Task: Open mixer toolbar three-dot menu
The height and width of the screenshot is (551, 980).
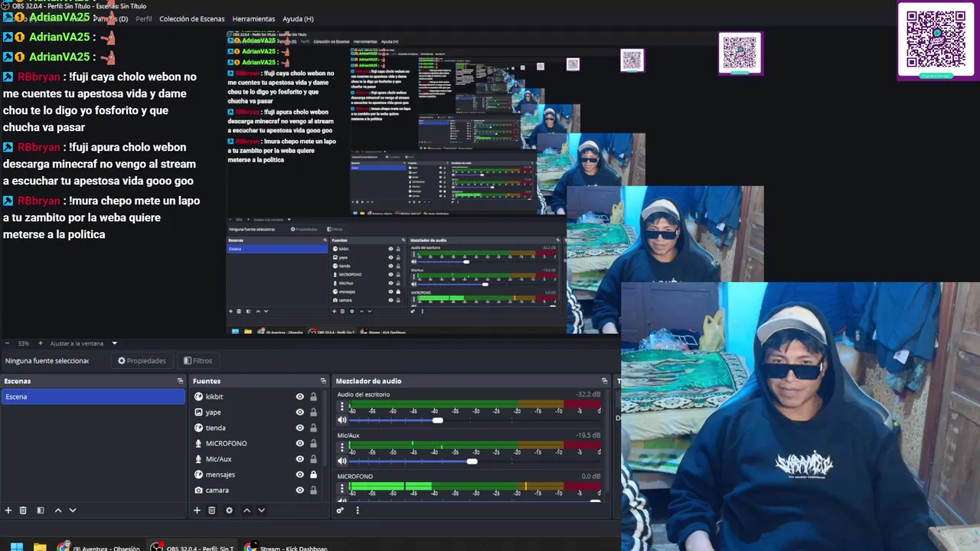Action: tap(357, 510)
